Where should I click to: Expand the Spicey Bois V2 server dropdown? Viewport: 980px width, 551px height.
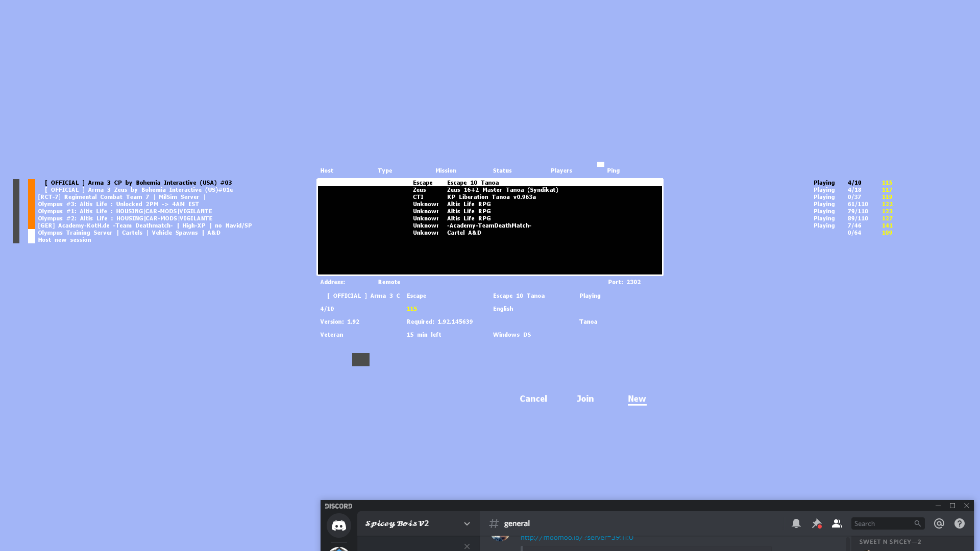tap(467, 523)
